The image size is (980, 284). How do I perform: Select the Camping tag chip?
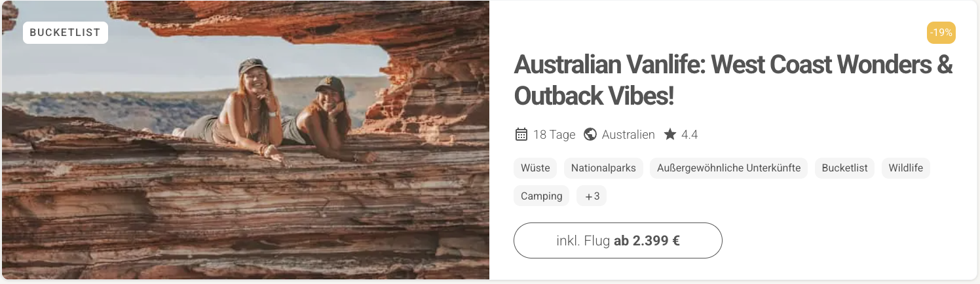[542, 196]
